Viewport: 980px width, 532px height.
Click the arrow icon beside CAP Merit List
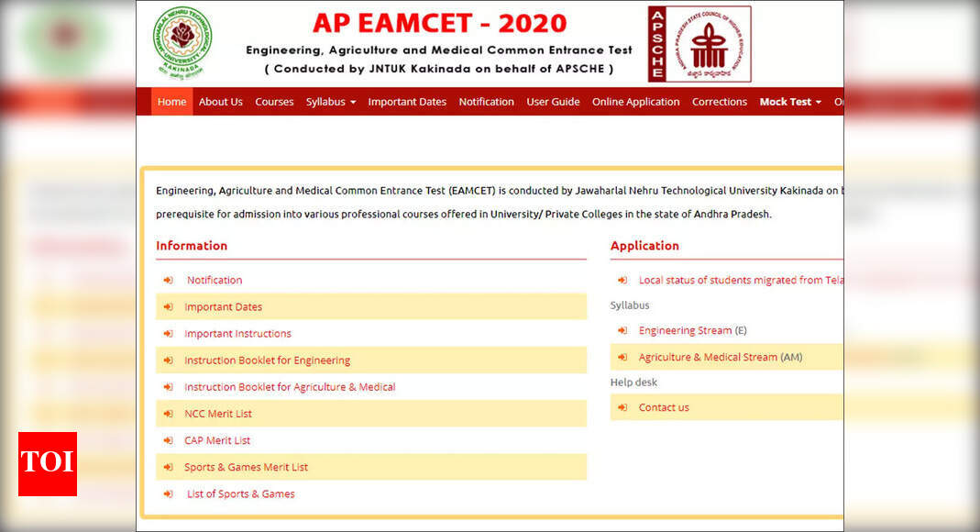point(169,440)
